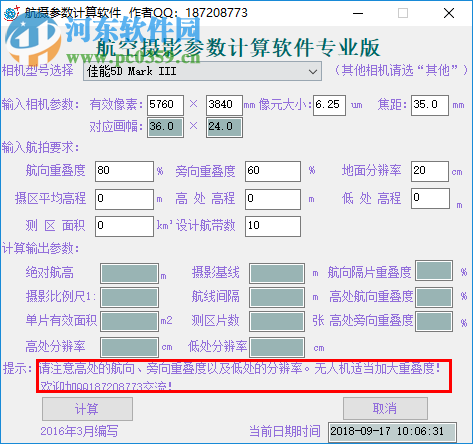Click the 高处分辨率 output box
The width and height of the screenshot is (473, 444).
click(x=129, y=347)
